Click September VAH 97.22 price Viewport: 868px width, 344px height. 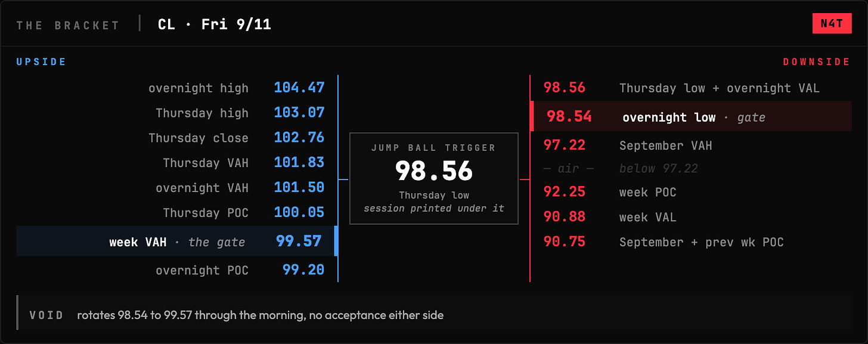tap(565, 145)
